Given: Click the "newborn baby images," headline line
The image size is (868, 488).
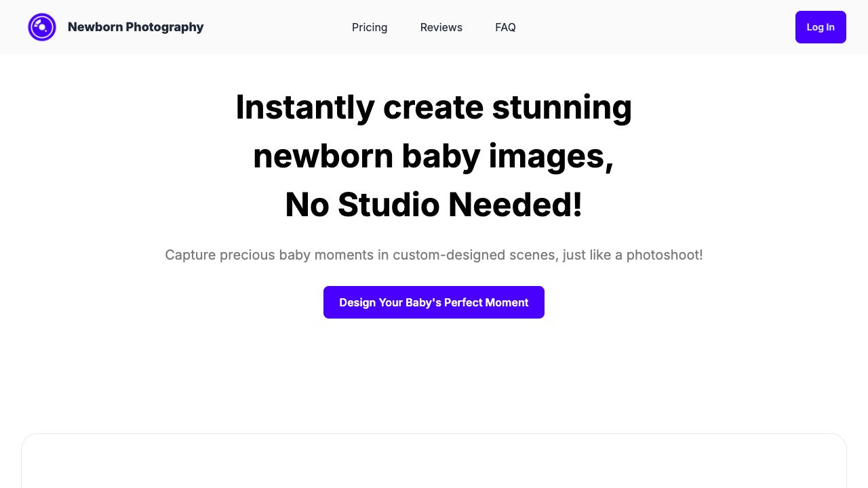Looking at the screenshot, I should pyautogui.click(x=434, y=156).
